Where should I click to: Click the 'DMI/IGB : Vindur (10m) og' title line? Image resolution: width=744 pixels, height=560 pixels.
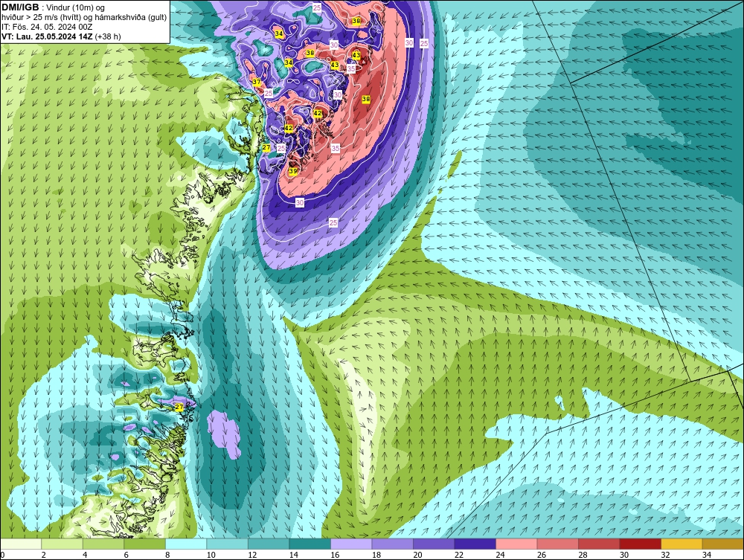coord(54,7)
